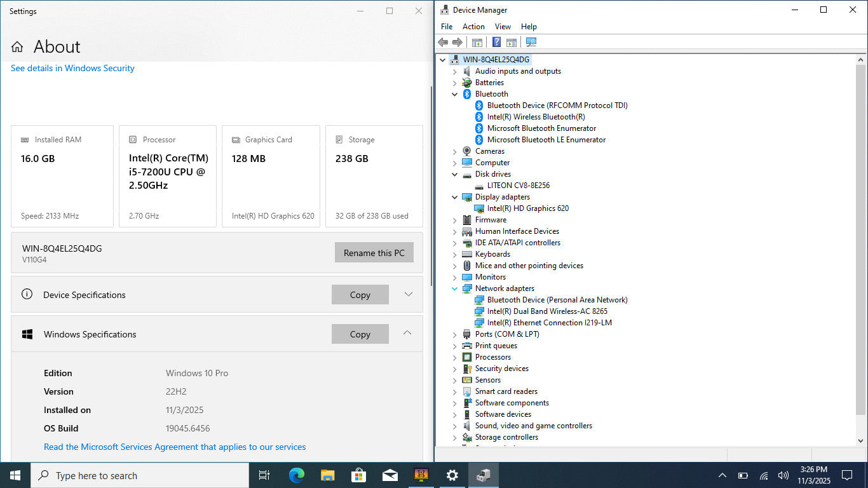Click Scan for hardware changes toolbar icon
The height and width of the screenshot is (488, 868).
(531, 43)
